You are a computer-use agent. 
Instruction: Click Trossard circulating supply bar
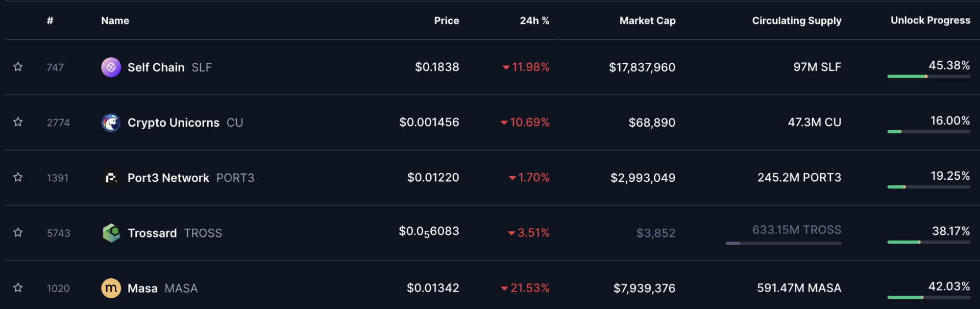pyautogui.click(x=783, y=244)
